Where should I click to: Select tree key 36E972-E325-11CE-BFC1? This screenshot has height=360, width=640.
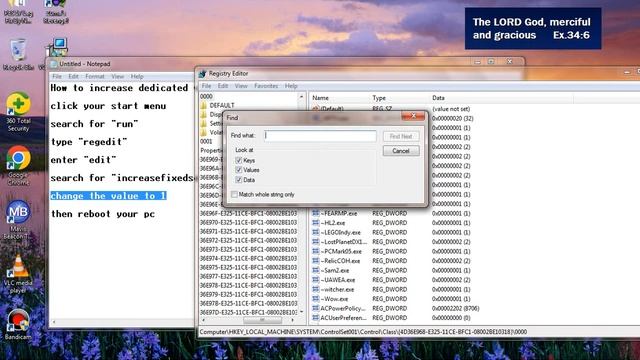(248, 240)
